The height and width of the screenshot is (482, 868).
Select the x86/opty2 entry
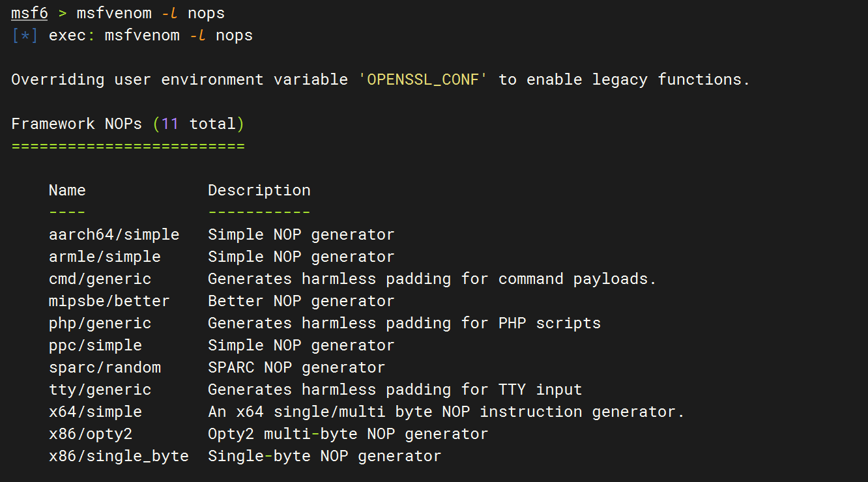[x=91, y=434]
